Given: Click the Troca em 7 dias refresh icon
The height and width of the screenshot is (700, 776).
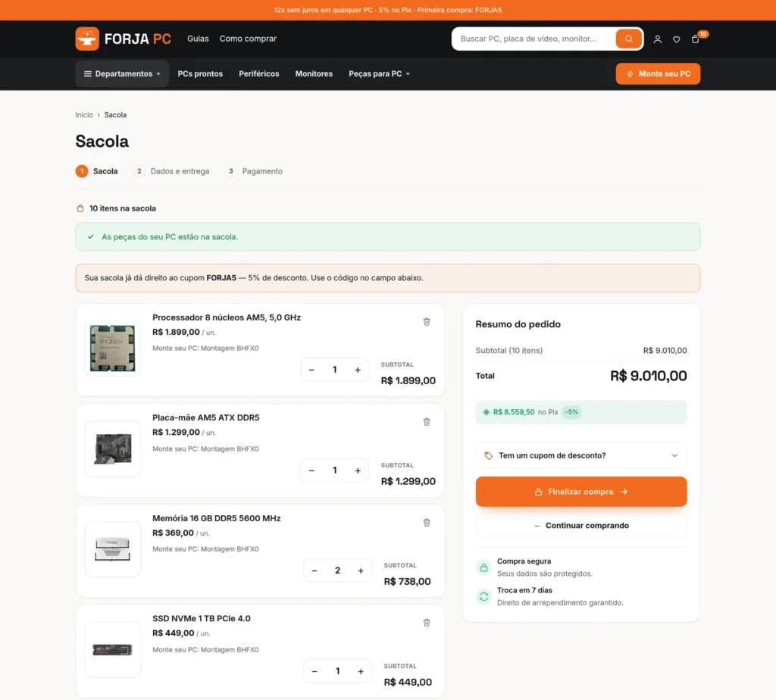Looking at the screenshot, I should pyautogui.click(x=483, y=597).
